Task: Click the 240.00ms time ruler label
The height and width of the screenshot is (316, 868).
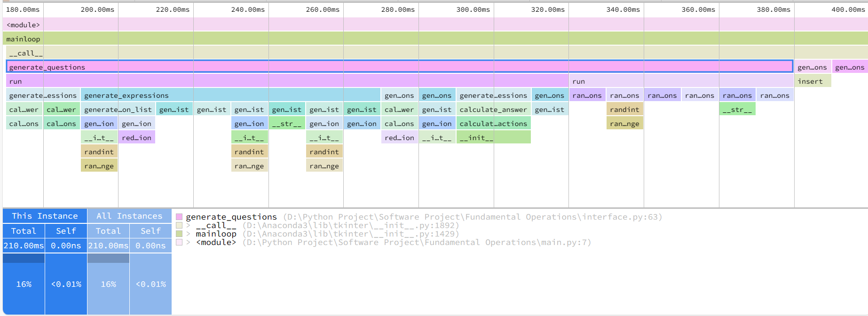Action: pyautogui.click(x=248, y=9)
